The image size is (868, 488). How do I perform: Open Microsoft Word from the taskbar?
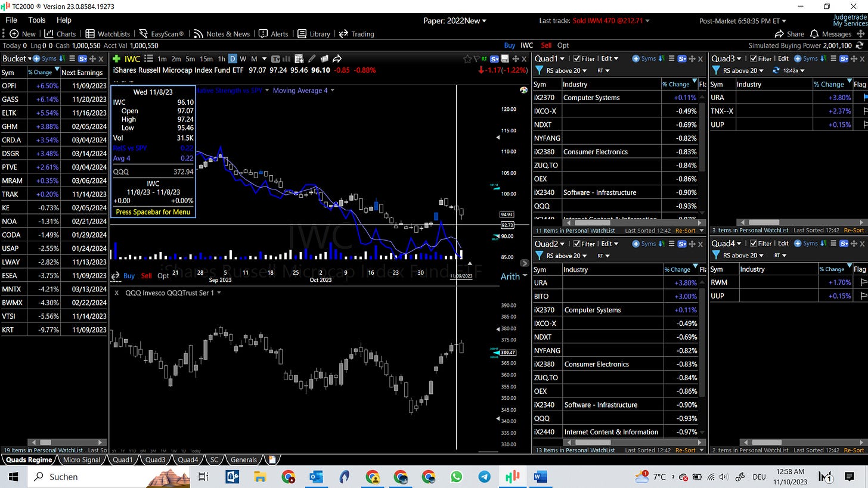[x=540, y=477]
